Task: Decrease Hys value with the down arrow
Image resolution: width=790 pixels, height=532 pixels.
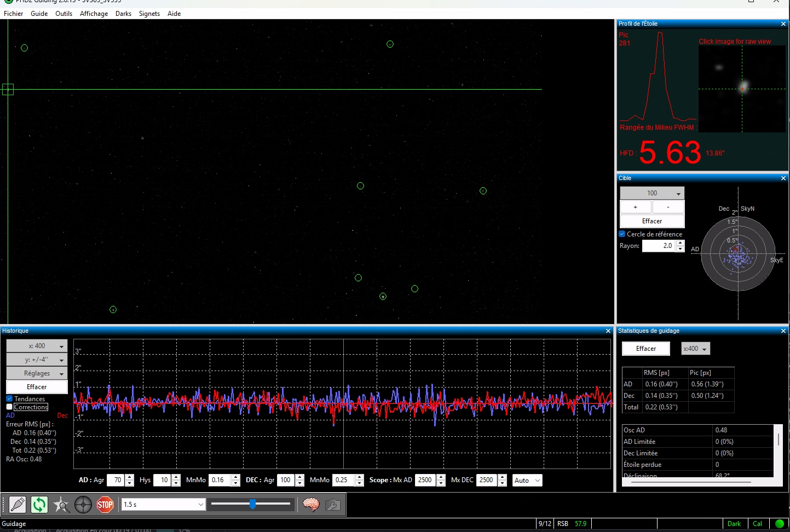Action: (176, 483)
